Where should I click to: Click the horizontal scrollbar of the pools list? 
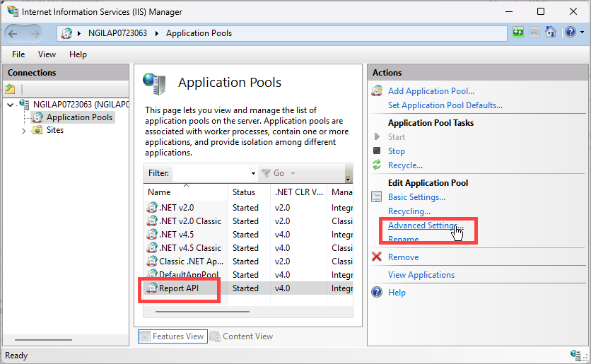[202, 312]
